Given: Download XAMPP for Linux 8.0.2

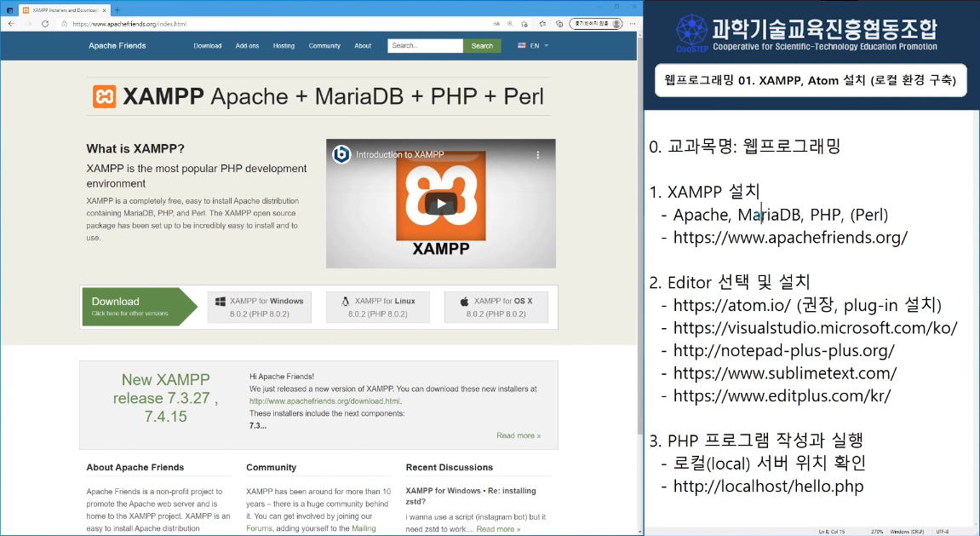Looking at the screenshot, I should [377, 307].
